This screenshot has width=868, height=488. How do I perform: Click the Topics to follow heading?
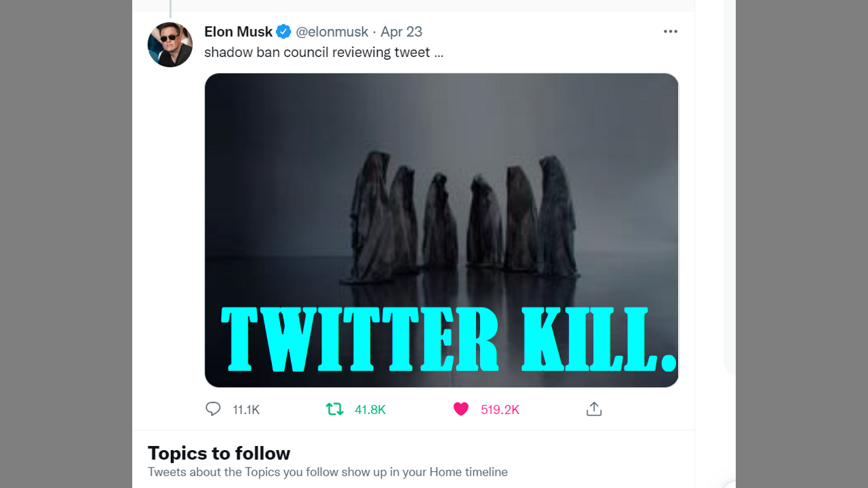[219, 453]
